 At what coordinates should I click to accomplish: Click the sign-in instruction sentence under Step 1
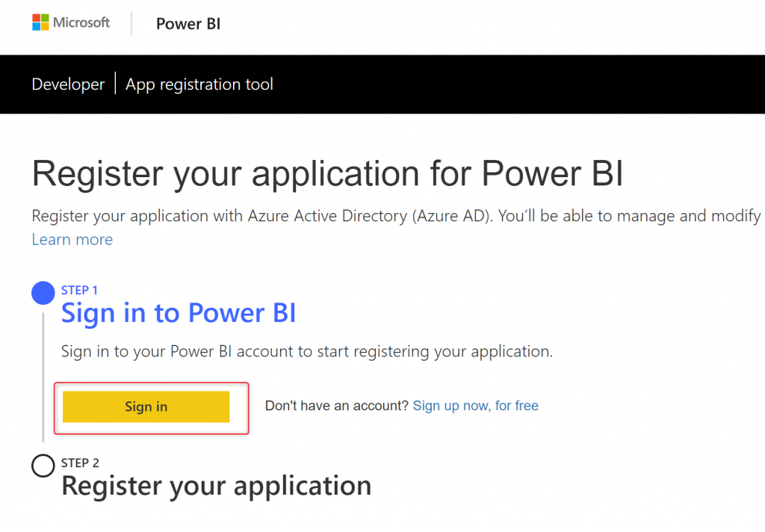coord(307,351)
